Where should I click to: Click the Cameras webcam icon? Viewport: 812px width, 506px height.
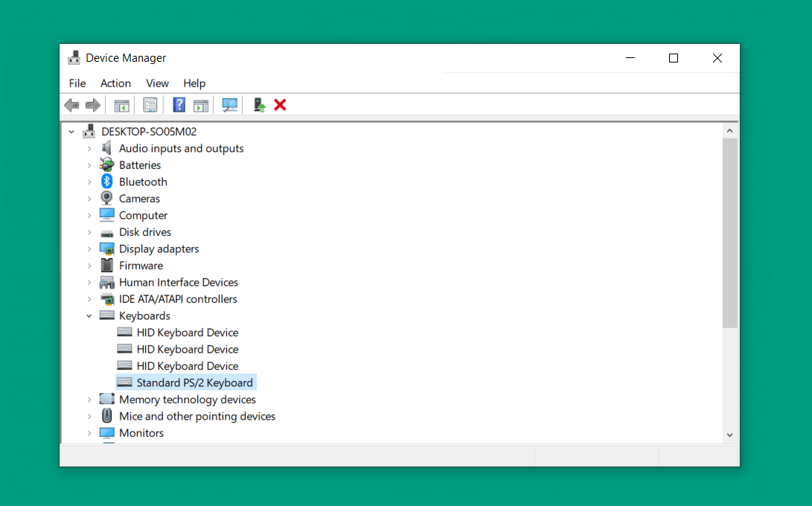[x=106, y=198]
